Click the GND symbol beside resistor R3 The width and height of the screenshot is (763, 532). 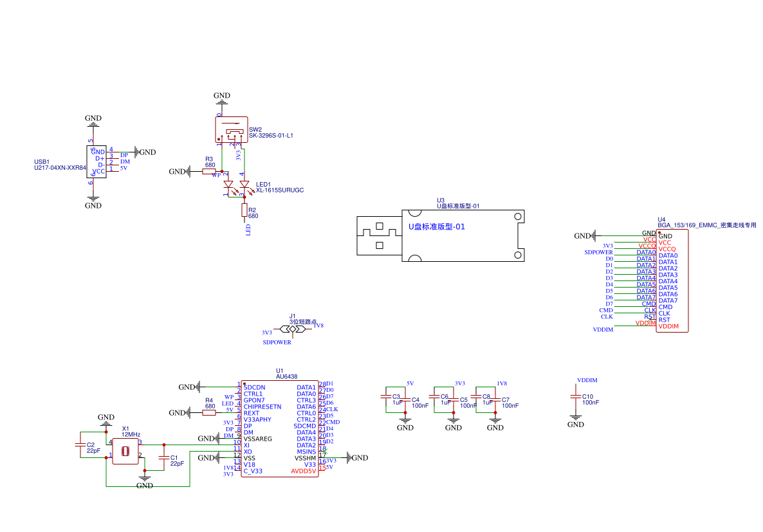pyautogui.click(x=179, y=171)
